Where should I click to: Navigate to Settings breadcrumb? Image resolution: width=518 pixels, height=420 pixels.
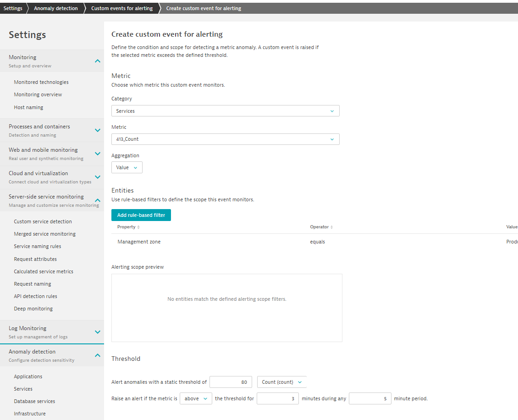coord(13,8)
